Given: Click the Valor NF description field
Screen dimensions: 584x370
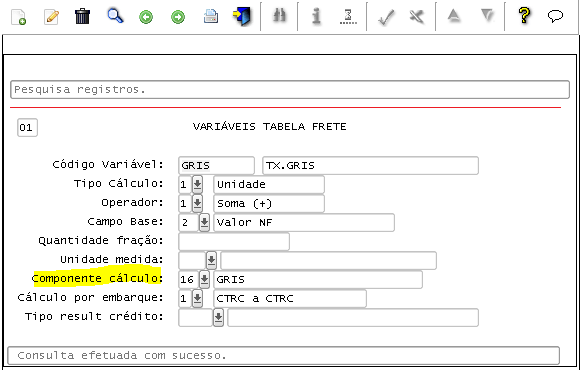Looking at the screenshot, I should tap(304, 222).
